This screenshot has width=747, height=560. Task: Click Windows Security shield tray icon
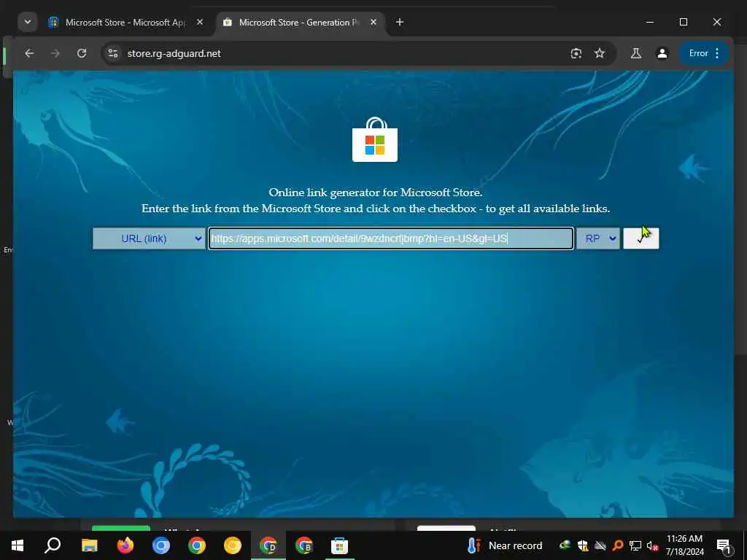583,545
